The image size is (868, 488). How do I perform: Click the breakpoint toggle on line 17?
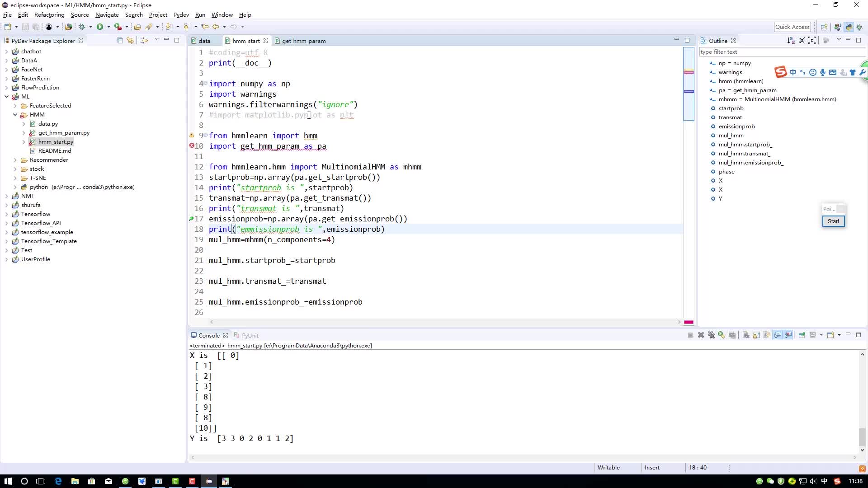point(191,219)
